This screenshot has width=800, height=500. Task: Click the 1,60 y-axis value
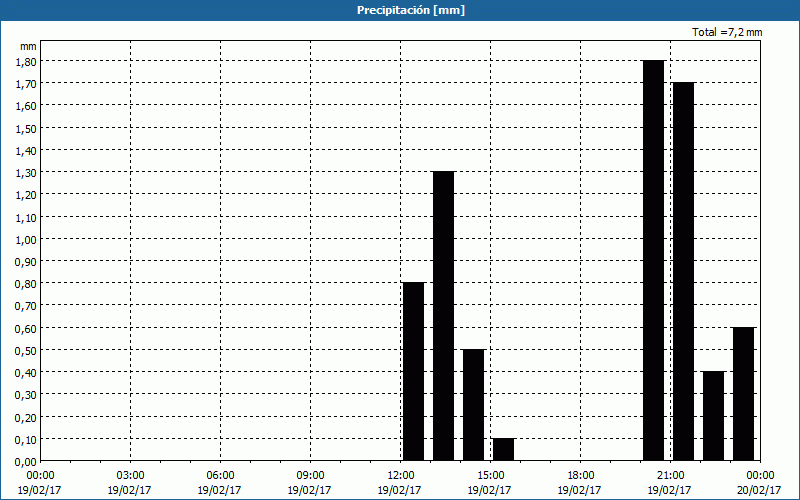26,106
